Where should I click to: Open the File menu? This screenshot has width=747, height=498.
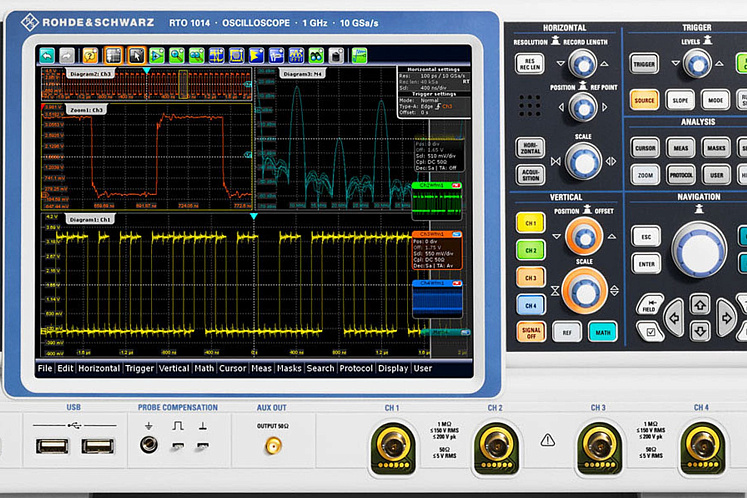coord(44,368)
